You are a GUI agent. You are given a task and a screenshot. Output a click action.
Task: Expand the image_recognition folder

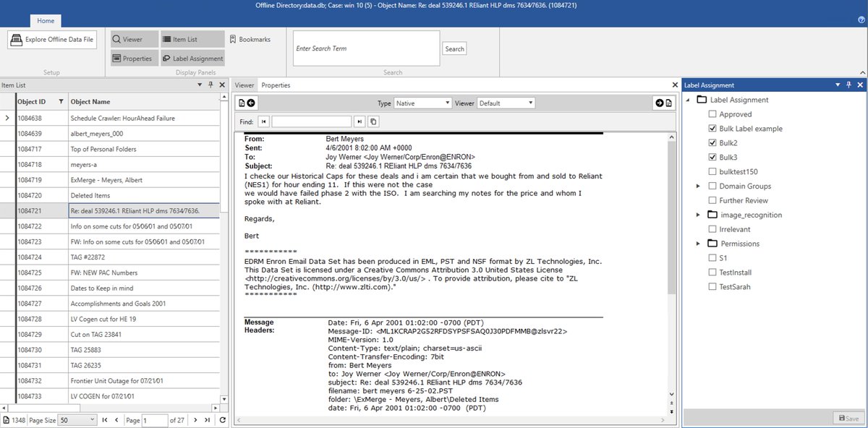(x=699, y=215)
